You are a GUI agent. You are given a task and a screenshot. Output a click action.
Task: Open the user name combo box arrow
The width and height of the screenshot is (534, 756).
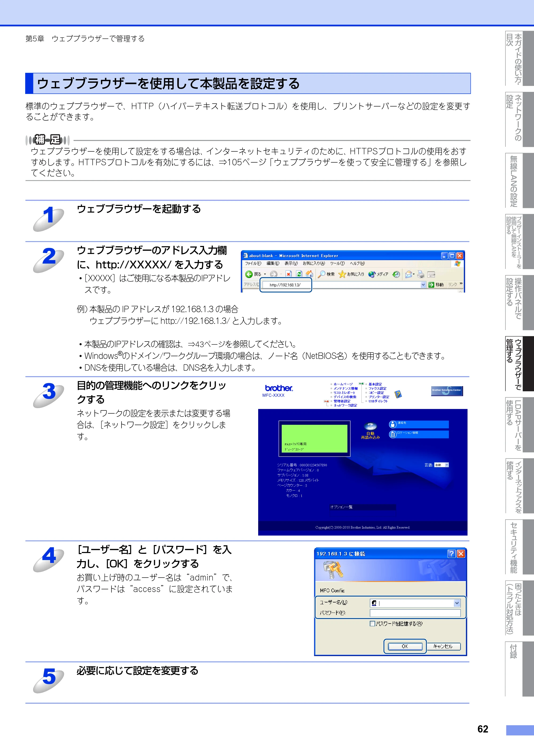457,603
